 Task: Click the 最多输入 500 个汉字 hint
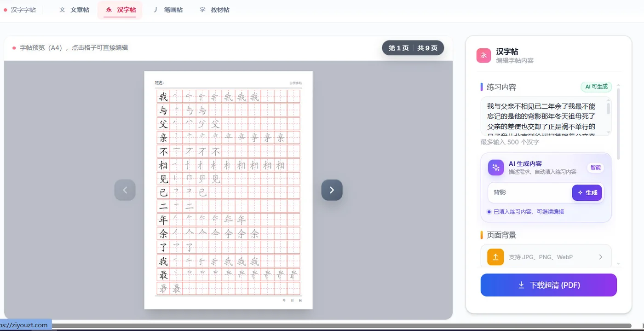coord(510,142)
